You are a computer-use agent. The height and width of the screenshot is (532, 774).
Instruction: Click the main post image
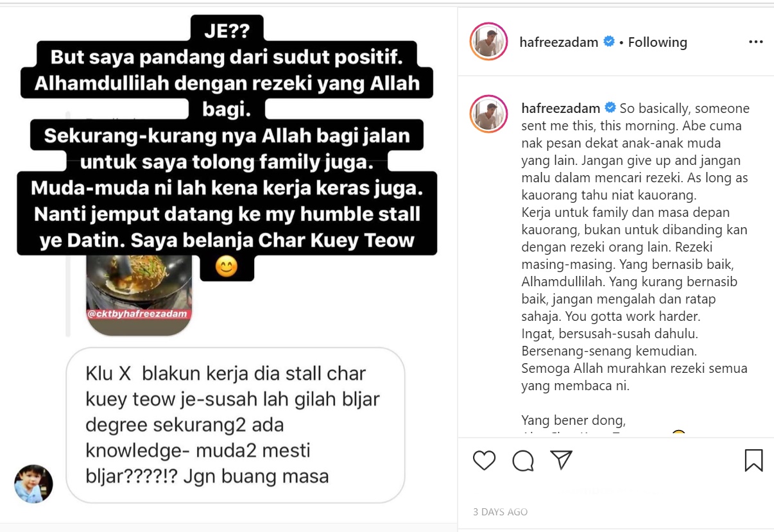(x=228, y=266)
